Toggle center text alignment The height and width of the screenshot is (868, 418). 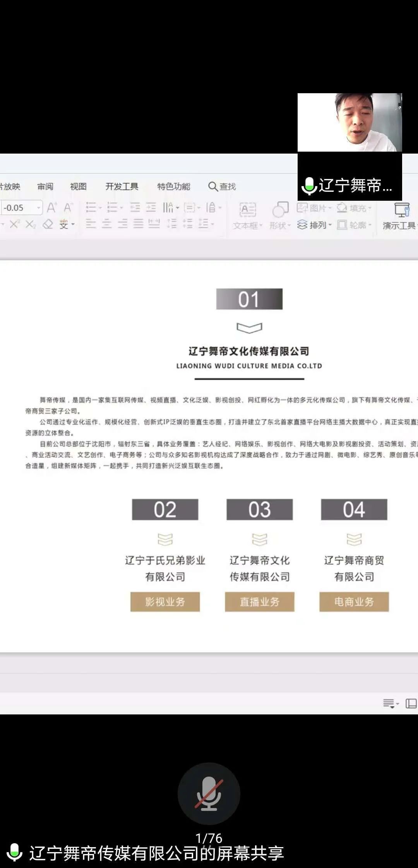(x=106, y=224)
